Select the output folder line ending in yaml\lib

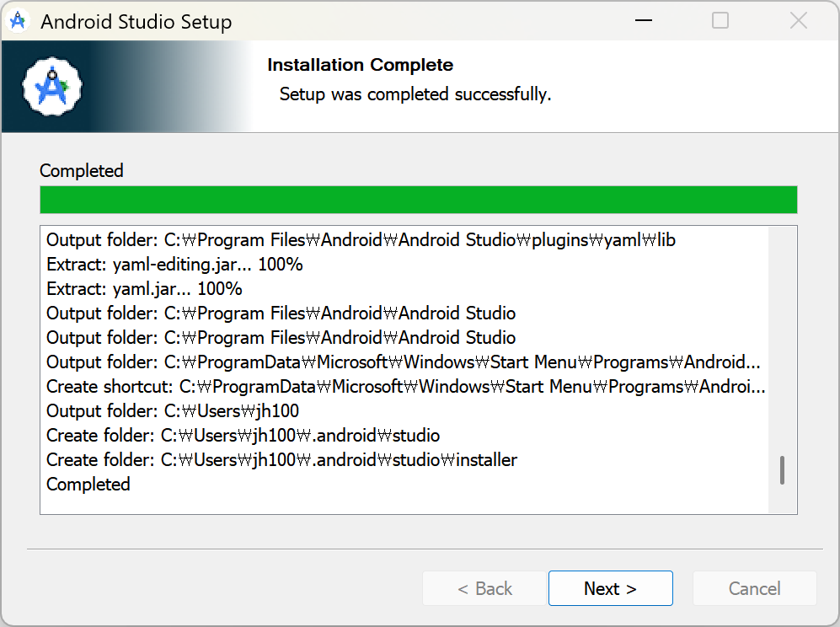tap(361, 240)
